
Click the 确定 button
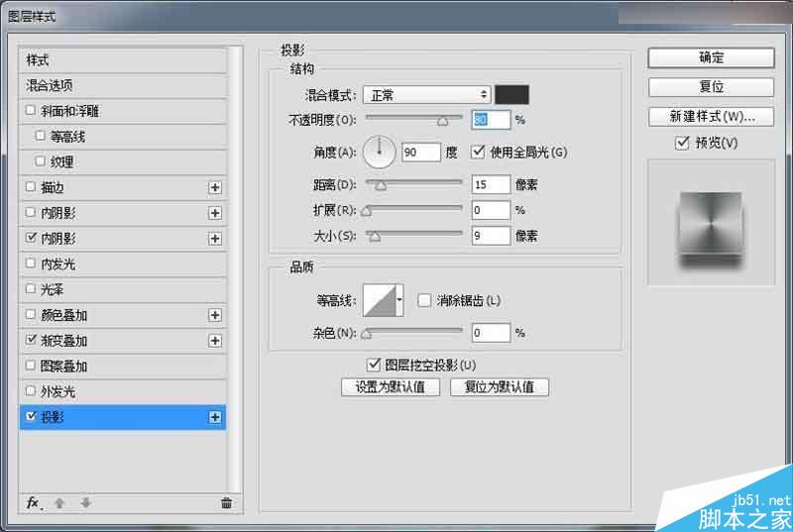[711, 57]
